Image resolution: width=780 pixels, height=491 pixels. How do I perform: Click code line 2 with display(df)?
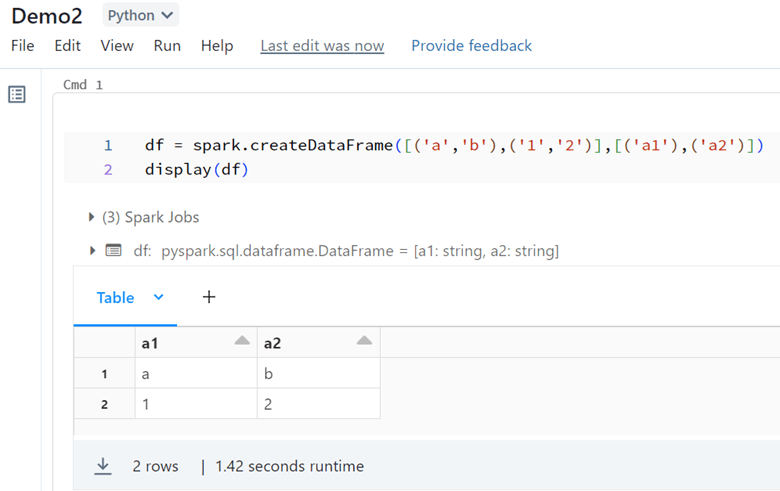pyautogui.click(x=197, y=170)
